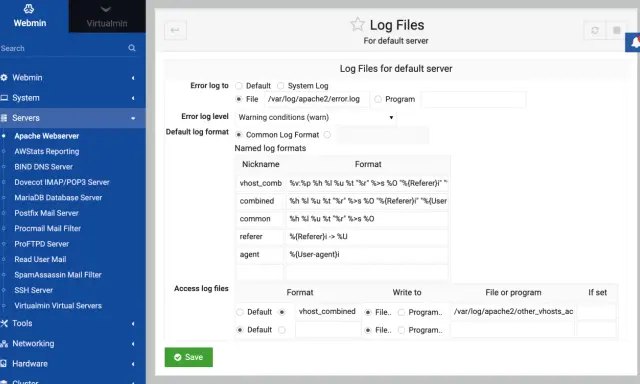Open Postfix Mail Server
The height and width of the screenshot is (384, 640).
click(x=46, y=213)
